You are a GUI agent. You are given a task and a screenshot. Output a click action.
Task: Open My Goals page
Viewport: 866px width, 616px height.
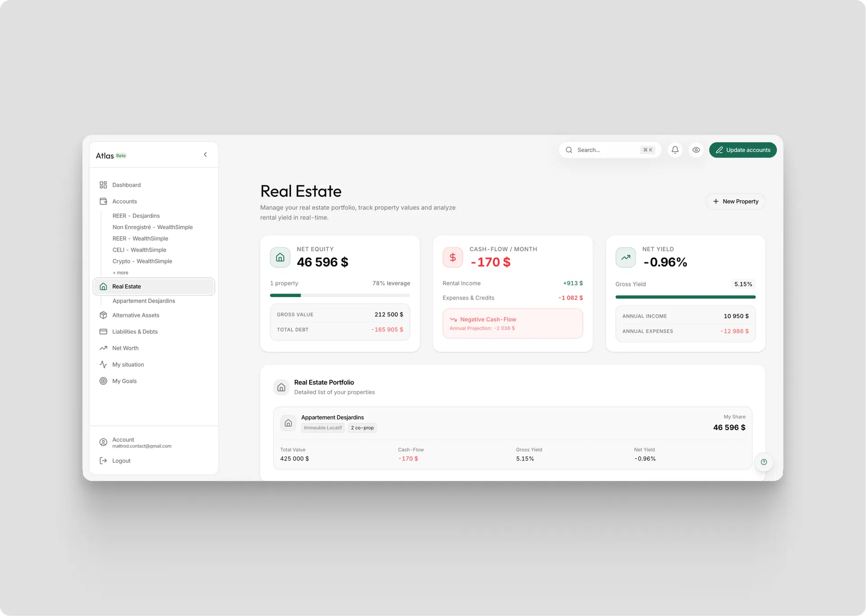point(124,381)
